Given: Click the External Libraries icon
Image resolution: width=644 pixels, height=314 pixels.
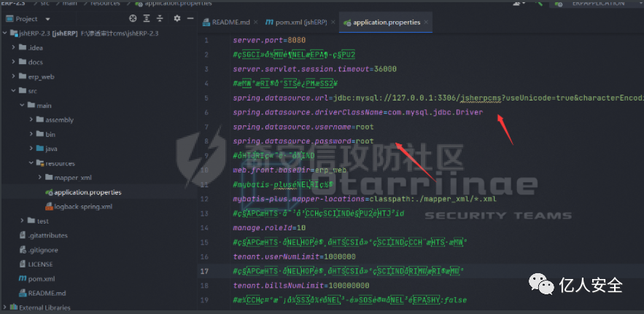Looking at the screenshot, I should [x=14, y=307].
